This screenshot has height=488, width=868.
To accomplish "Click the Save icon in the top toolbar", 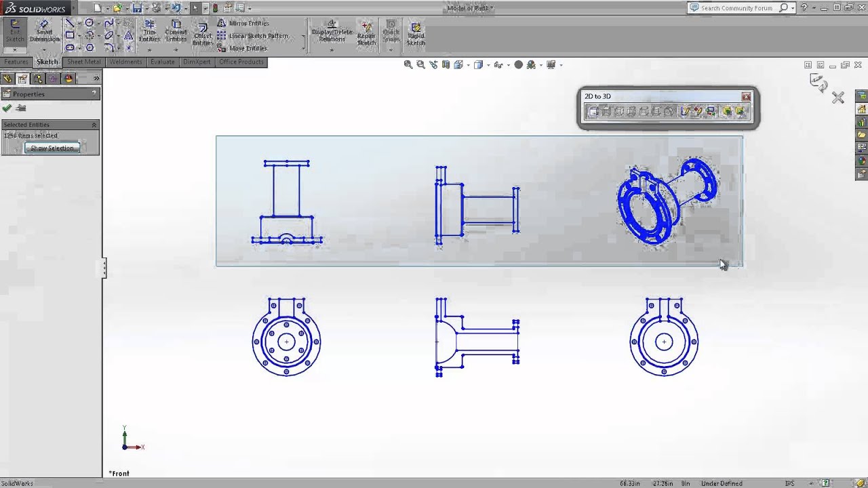I will tap(137, 8).
